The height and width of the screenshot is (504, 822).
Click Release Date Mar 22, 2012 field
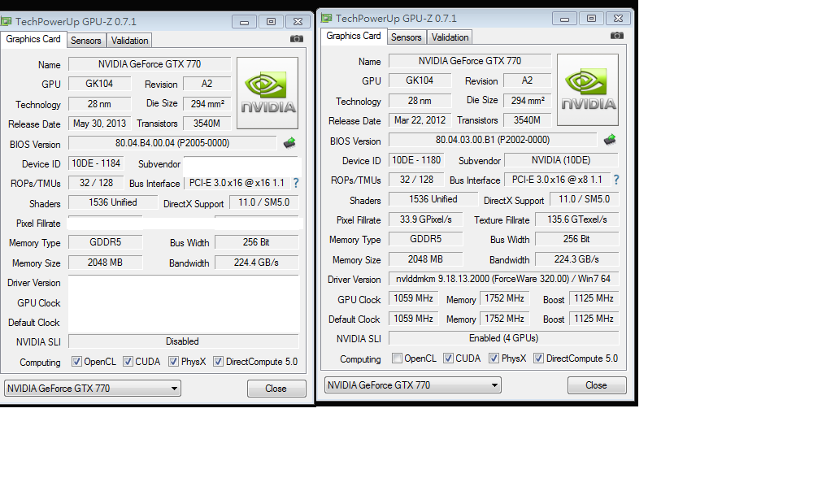(420, 120)
